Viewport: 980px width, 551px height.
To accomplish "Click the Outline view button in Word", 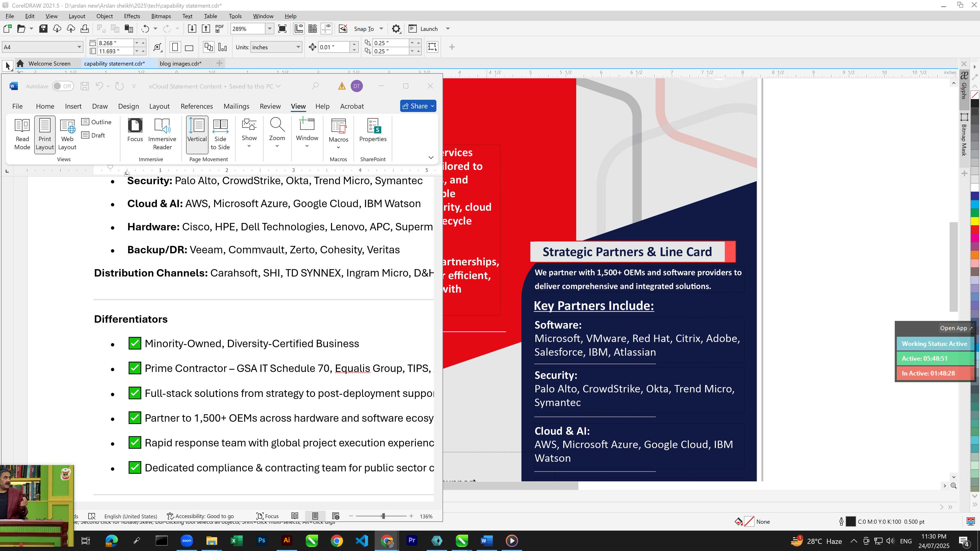I will [x=97, y=122].
